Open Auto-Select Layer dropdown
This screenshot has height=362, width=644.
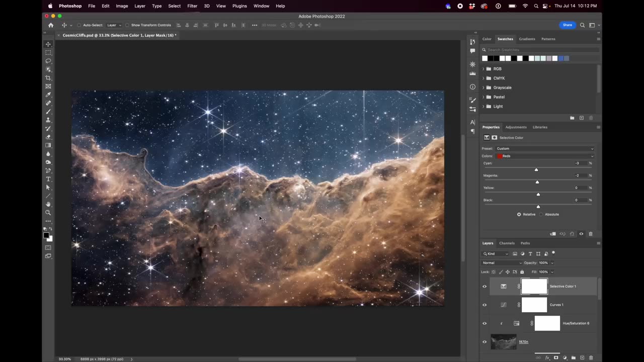pos(114,25)
